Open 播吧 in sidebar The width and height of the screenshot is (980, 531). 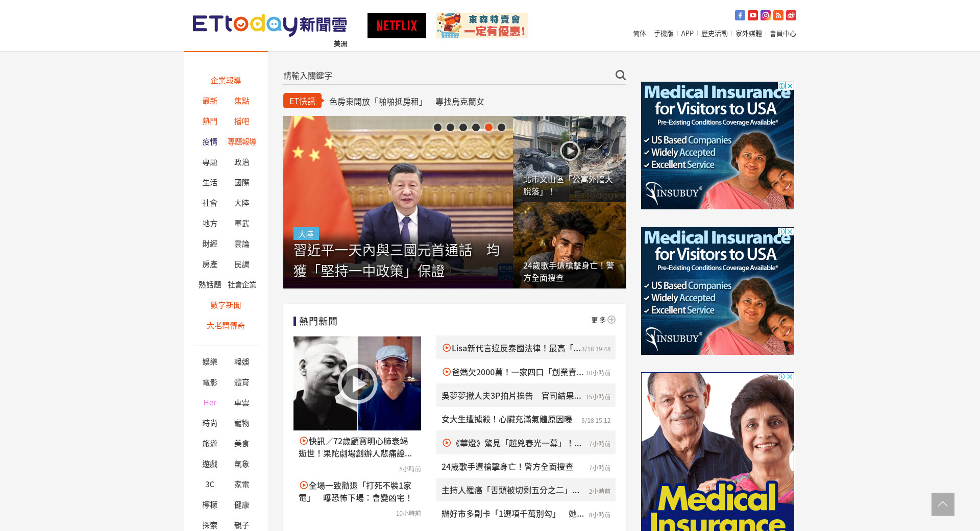tap(242, 122)
